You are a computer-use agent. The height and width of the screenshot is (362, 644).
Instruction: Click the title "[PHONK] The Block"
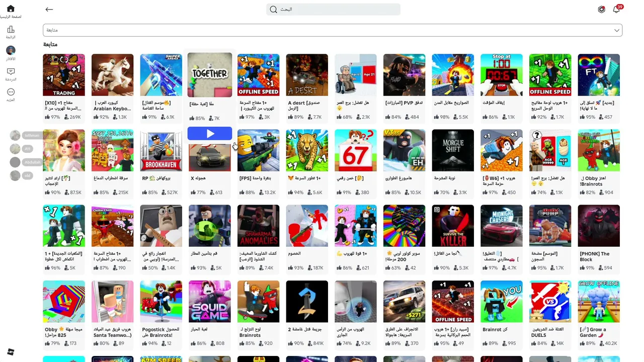pyautogui.click(x=595, y=257)
